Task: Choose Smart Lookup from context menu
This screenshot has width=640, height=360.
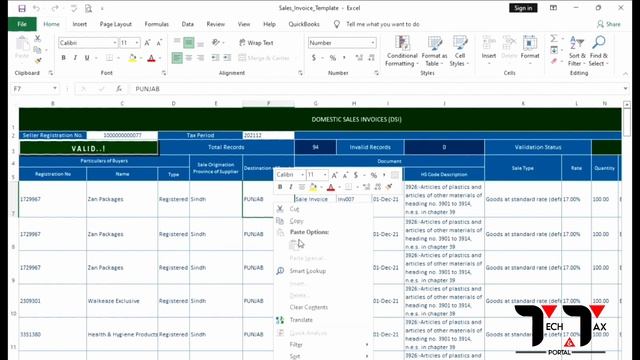Action: [x=308, y=271]
